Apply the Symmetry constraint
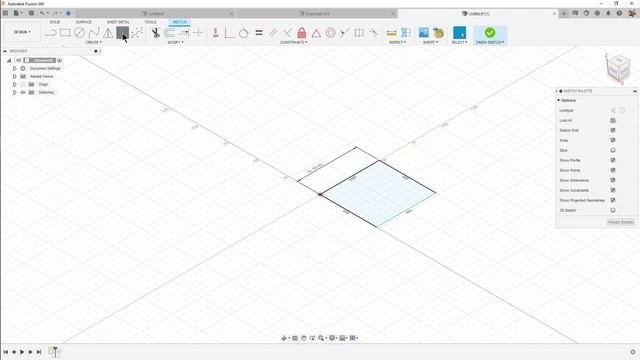 tap(359, 33)
